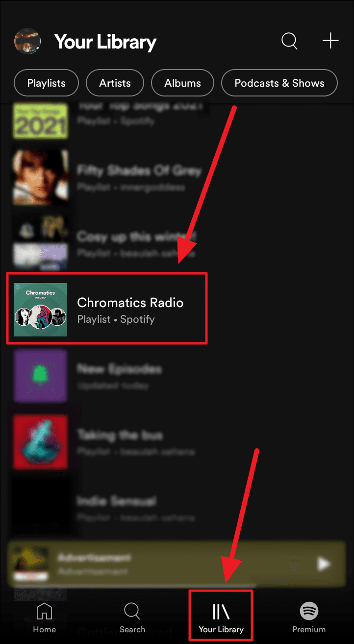Open the Fifty Shades Of Grey playlist
This screenshot has height=644, width=354.
point(107,177)
